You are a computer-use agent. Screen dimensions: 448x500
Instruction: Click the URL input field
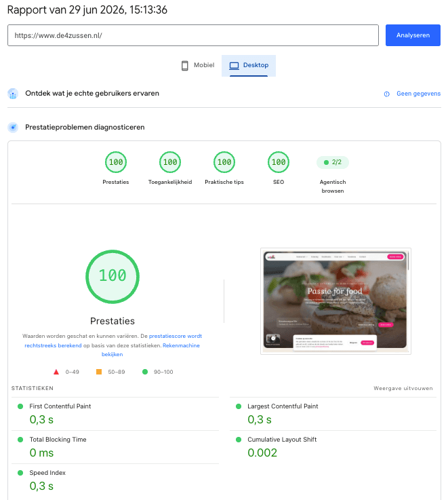click(193, 35)
